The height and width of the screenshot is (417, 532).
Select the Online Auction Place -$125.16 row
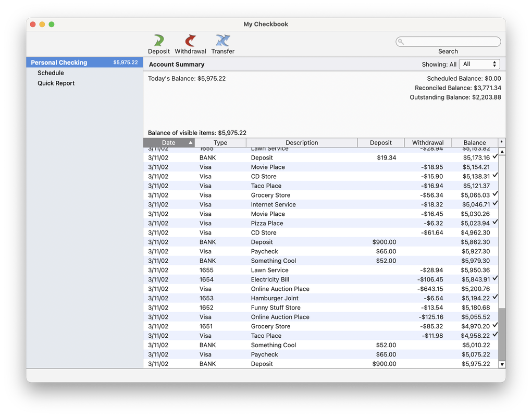[x=321, y=317]
